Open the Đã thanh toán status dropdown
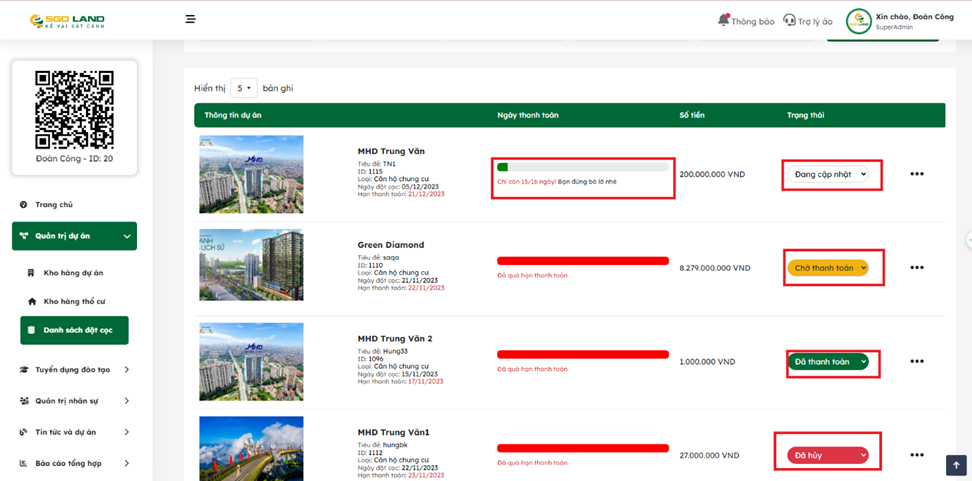 828,362
